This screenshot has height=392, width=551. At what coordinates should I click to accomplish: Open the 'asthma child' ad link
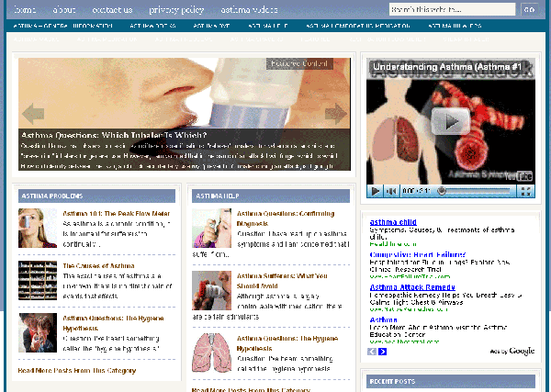[393, 222]
